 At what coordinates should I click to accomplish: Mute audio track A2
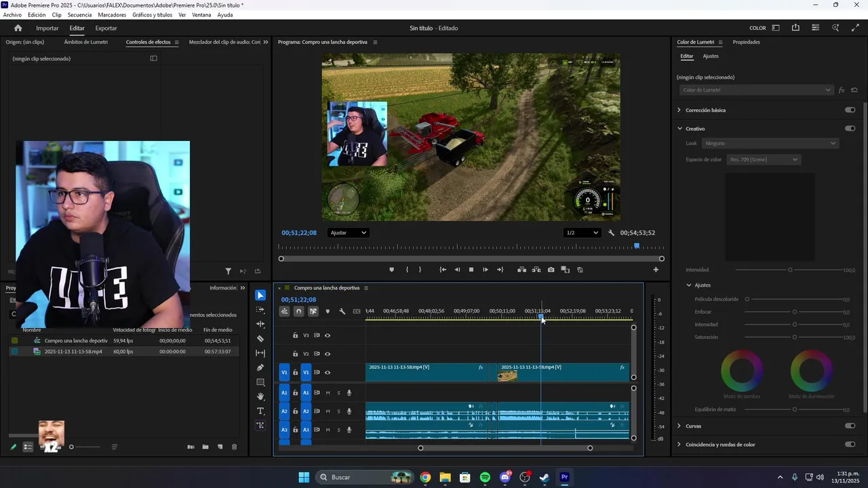coord(328,411)
